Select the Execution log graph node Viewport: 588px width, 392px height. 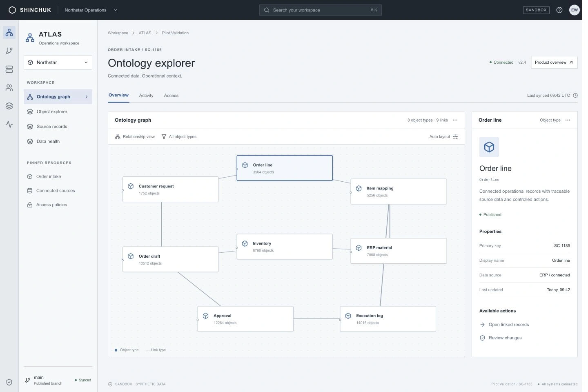[388, 319]
